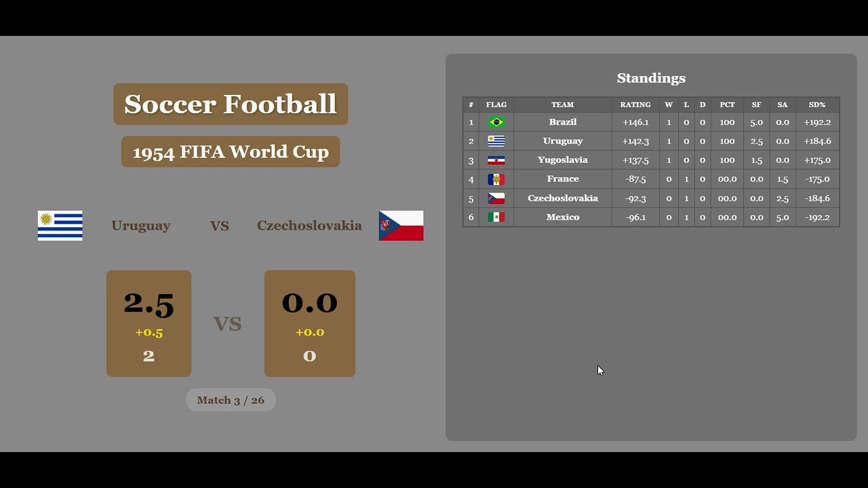Click France's rating -87.5

[635, 180]
